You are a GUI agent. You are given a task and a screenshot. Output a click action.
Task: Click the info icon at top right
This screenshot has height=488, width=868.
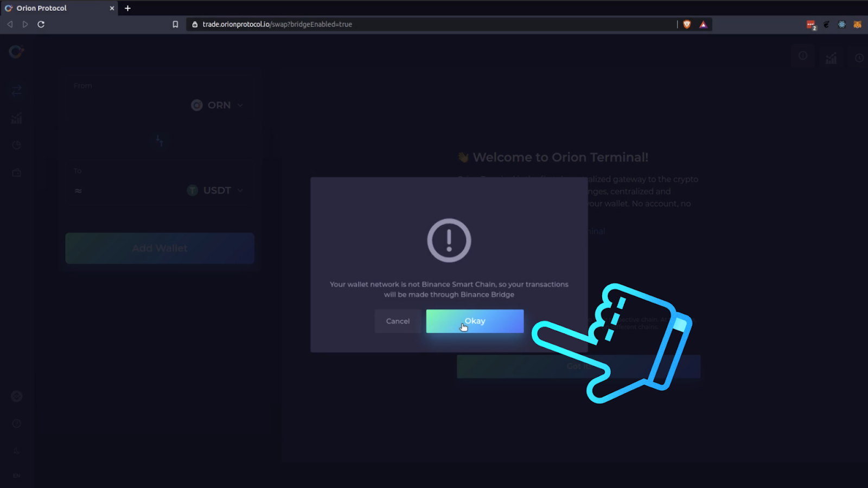point(803,56)
